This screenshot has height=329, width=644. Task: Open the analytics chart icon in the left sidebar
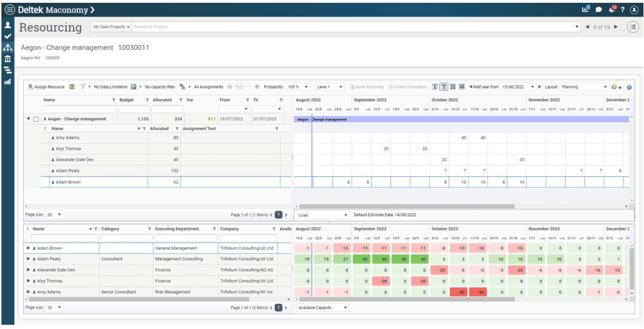tap(8, 81)
